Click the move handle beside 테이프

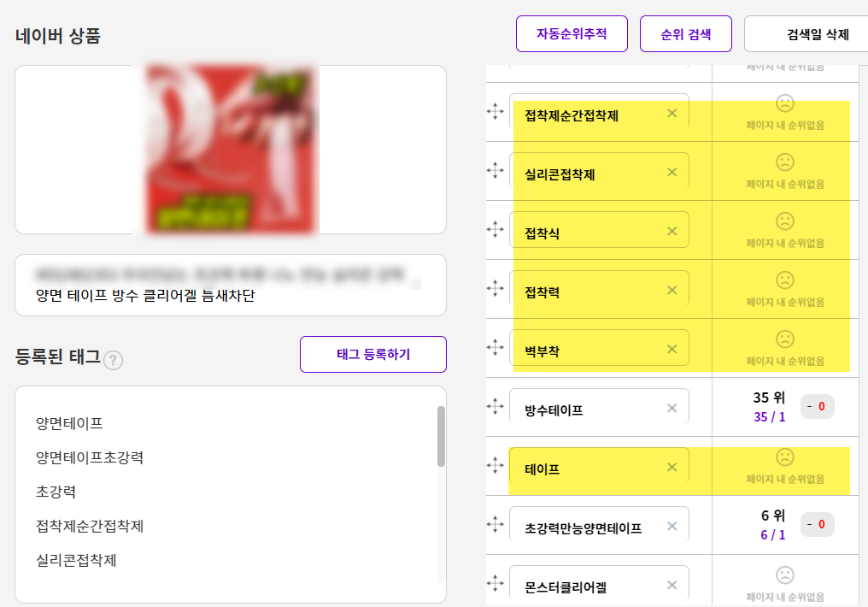495,465
